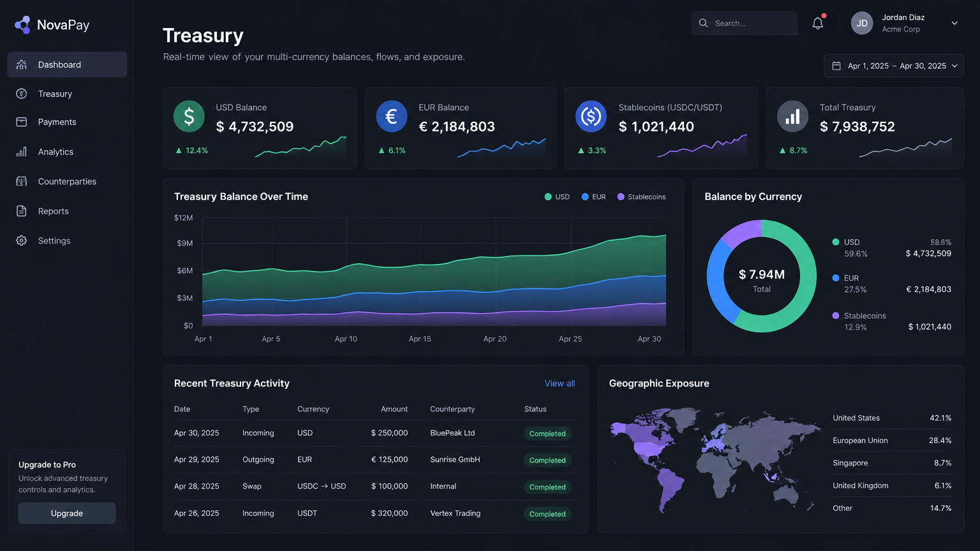
Task: Navigate to Analytics section
Action: pos(67,152)
